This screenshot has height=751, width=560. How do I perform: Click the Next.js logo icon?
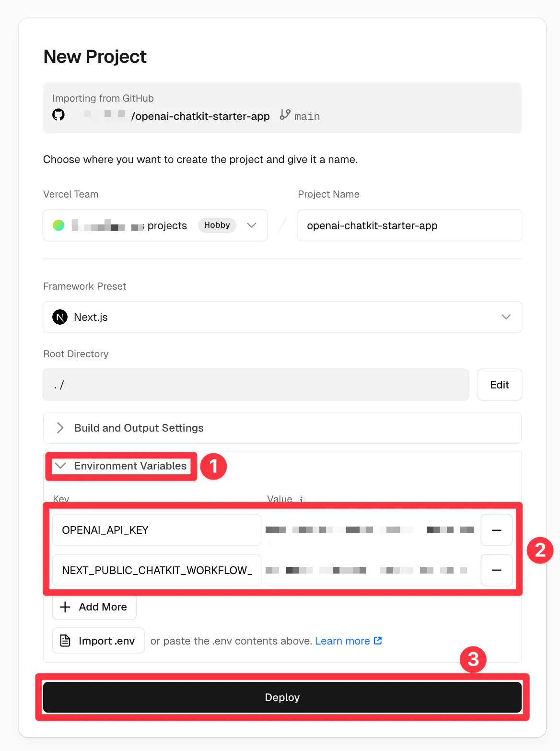[x=60, y=317]
